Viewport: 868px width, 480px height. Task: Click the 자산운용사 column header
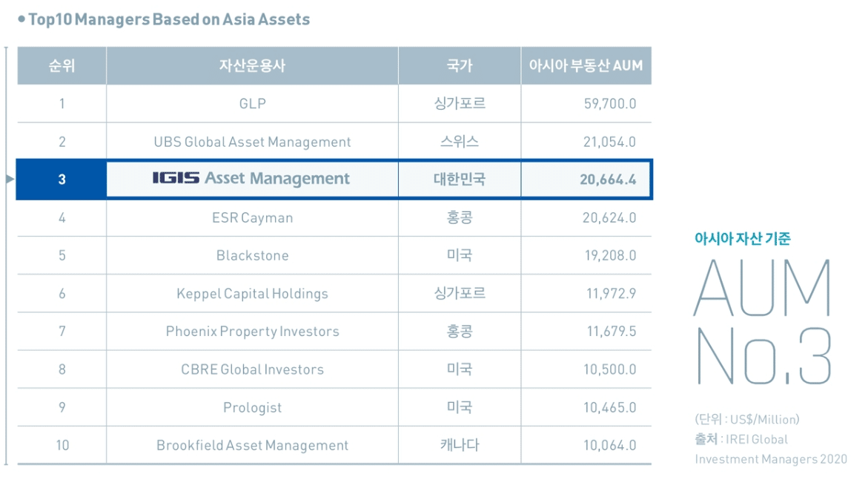(252, 66)
